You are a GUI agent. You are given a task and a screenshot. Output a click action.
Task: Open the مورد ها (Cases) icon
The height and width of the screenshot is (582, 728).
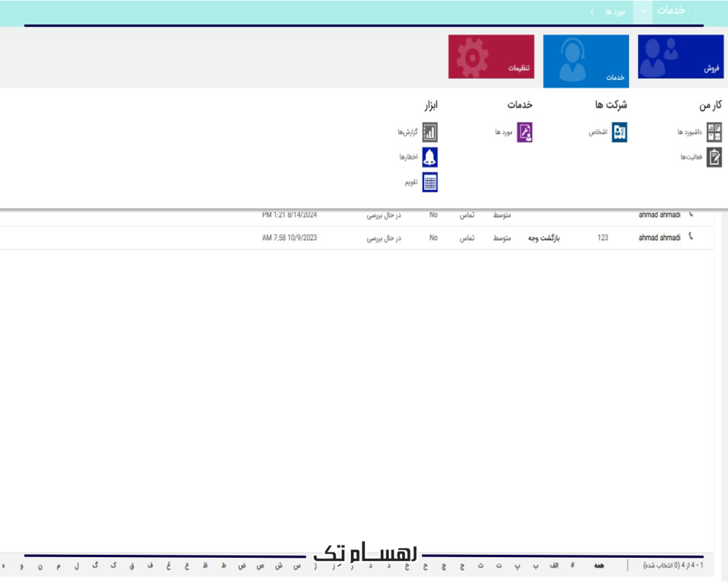(x=524, y=132)
